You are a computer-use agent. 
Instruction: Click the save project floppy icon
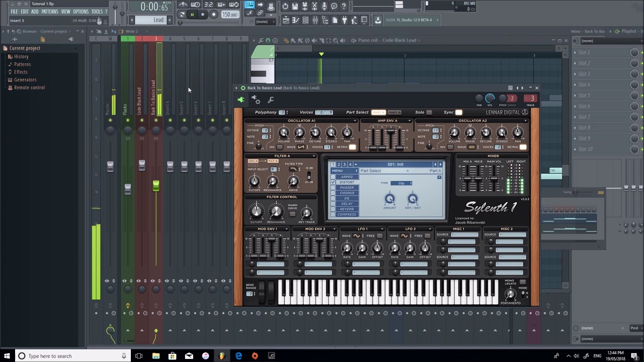coord(295,7)
